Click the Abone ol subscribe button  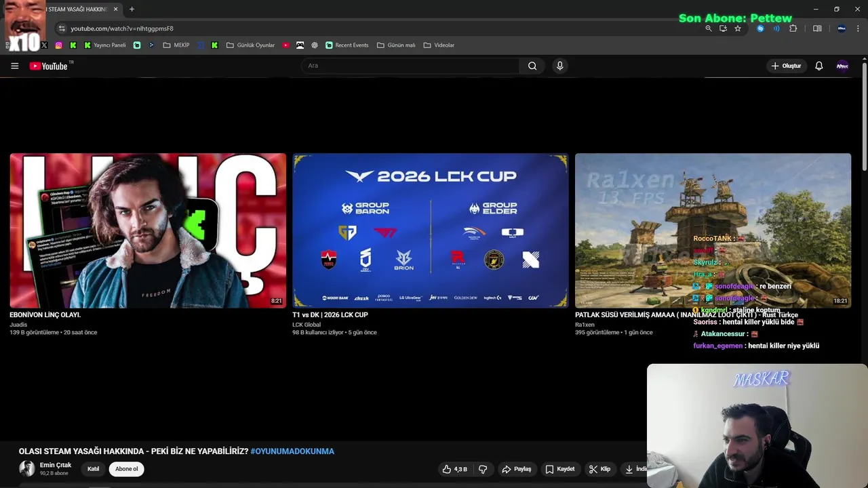point(126,469)
